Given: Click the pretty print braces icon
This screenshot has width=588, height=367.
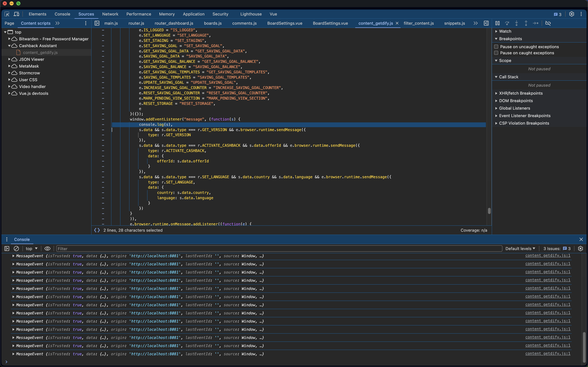Looking at the screenshot, I should (x=97, y=230).
